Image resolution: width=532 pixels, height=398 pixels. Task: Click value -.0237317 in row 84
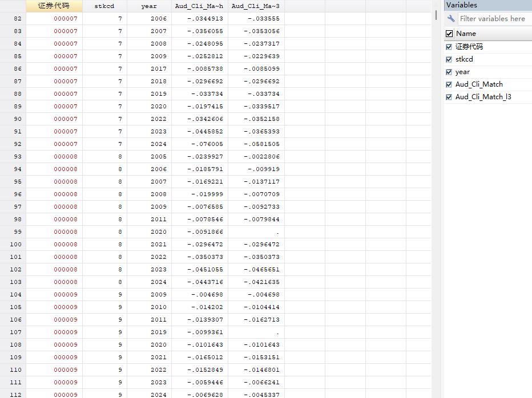coord(256,44)
